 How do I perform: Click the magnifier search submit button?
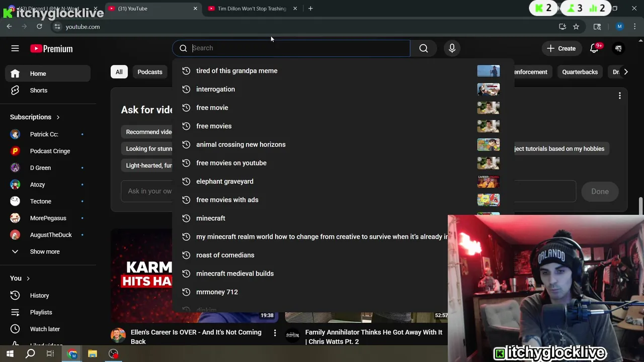424,48
